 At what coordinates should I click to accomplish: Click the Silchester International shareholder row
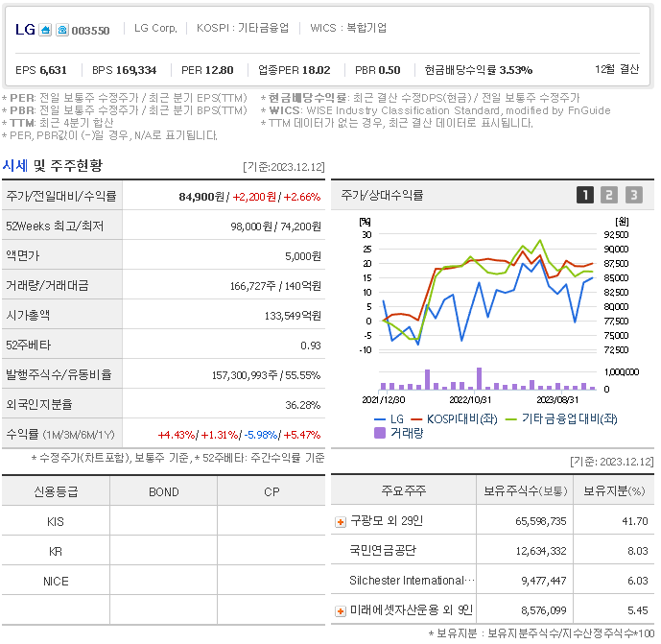(492, 581)
